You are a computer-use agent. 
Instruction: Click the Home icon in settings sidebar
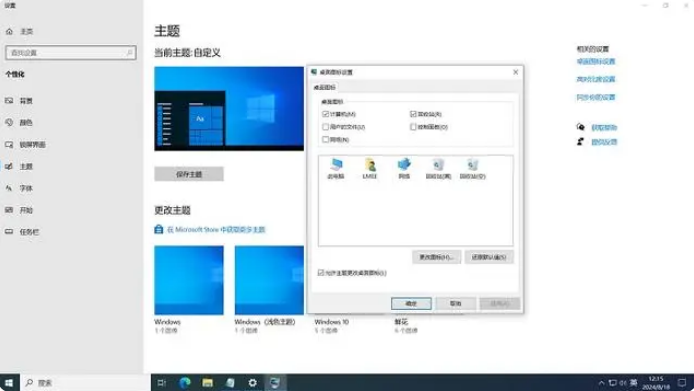tap(9, 31)
